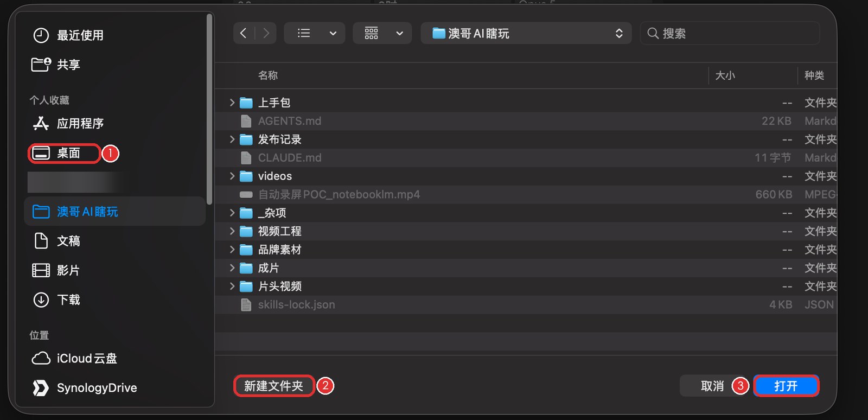
Task: Open the icon grouping grid button
Action: coord(371,33)
